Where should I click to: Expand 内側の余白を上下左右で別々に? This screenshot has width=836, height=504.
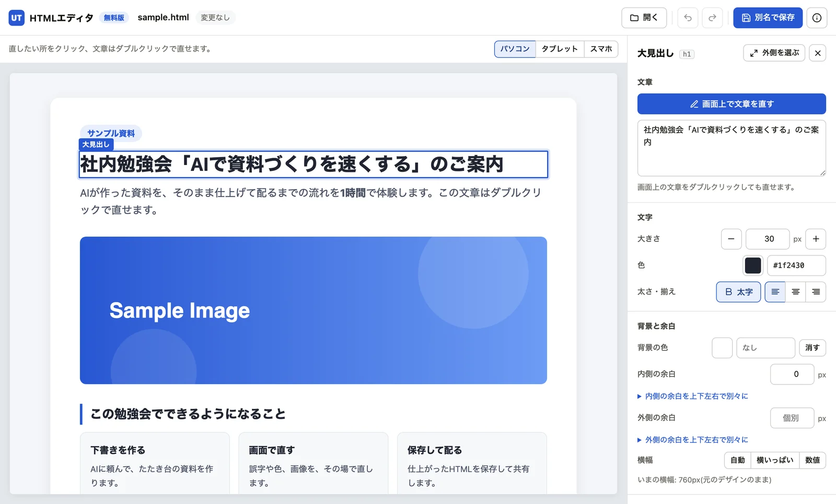tap(693, 396)
